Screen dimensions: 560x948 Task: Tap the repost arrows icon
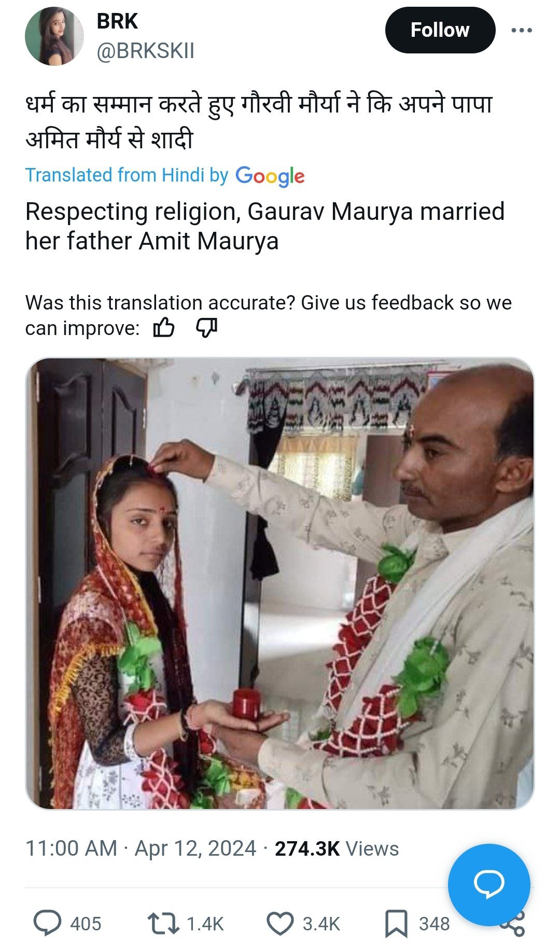click(164, 924)
